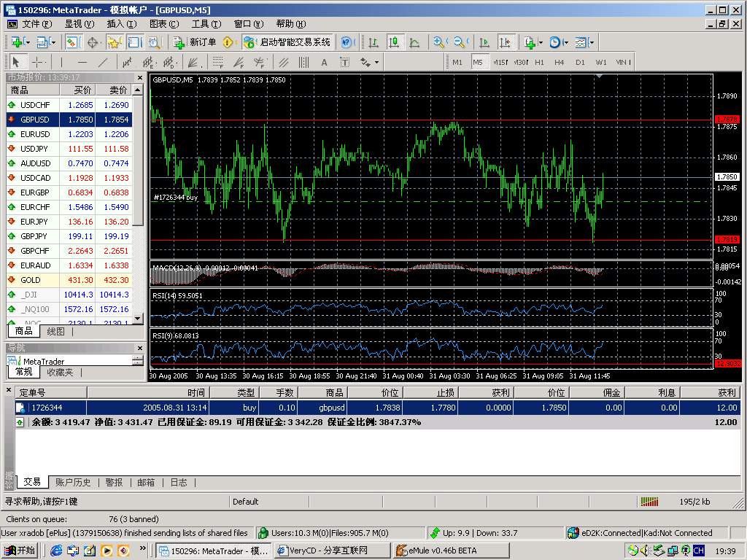Screen dimensions: 747x560
Task: Select the trendline drawing tool
Action: click(104, 63)
